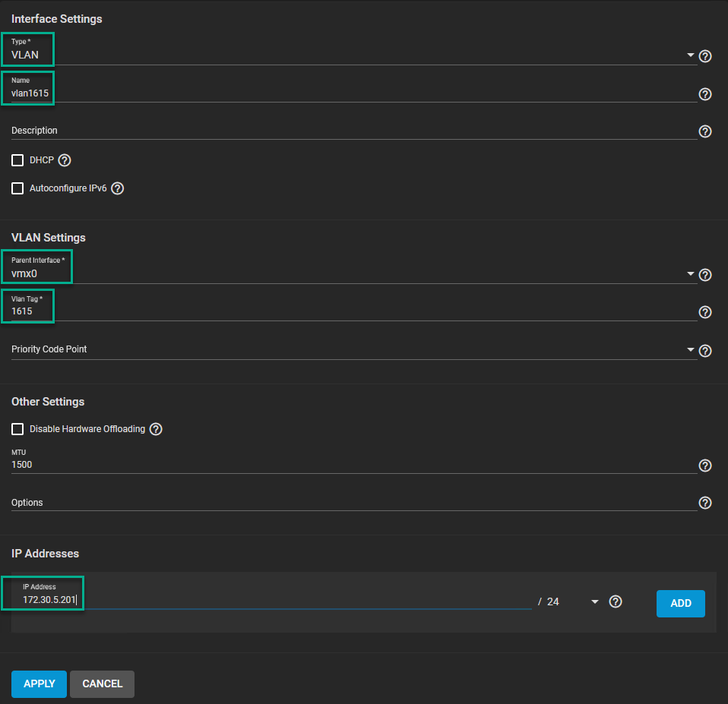This screenshot has width=728, height=704.
Task: Show help for Autoconfigure IPv6
Action: (x=118, y=188)
